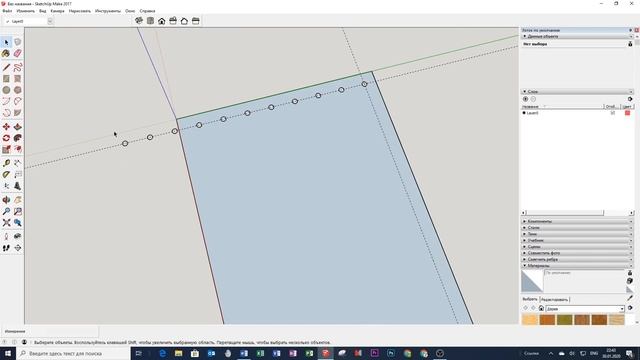
Task: Open the Windows Start menu
Action: pyautogui.click(x=8, y=353)
